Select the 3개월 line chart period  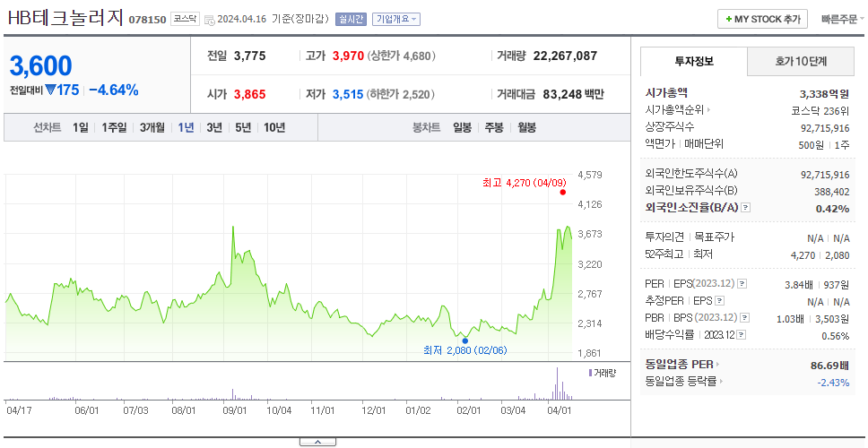pyautogui.click(x=152, y=128)
